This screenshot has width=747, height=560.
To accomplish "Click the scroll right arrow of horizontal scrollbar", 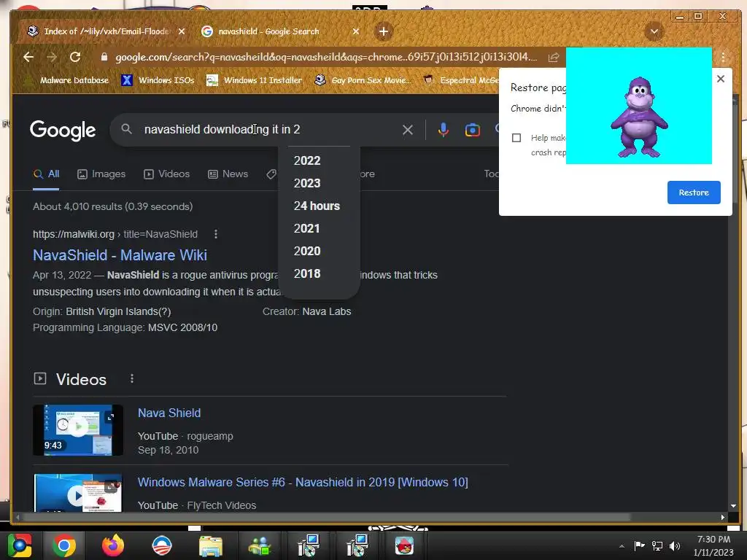I will pos(723,517).
